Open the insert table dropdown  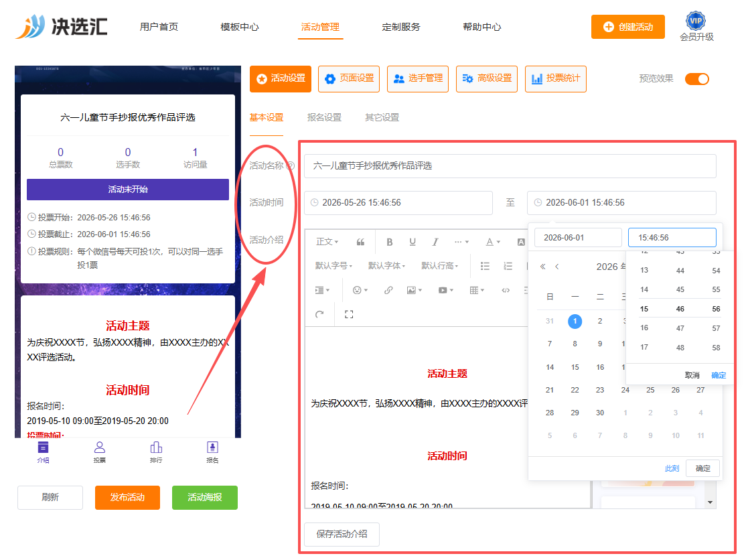477,290
